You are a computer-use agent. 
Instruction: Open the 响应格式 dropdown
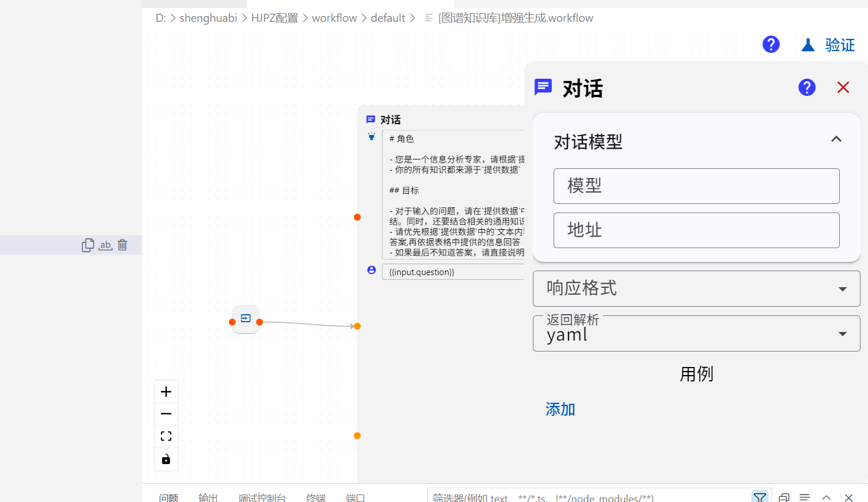696,288
